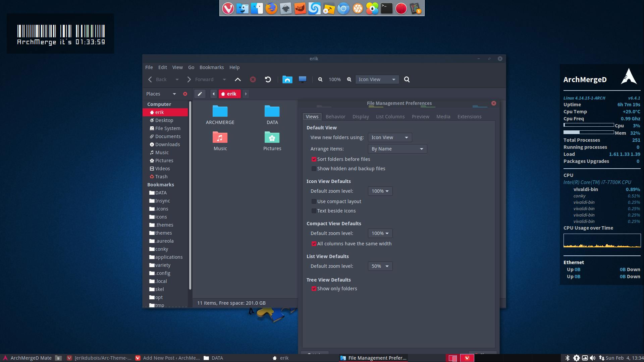Click the Forward navigation button
The height and width of the screenshot is (362, 644).
(x=200, y=79)
